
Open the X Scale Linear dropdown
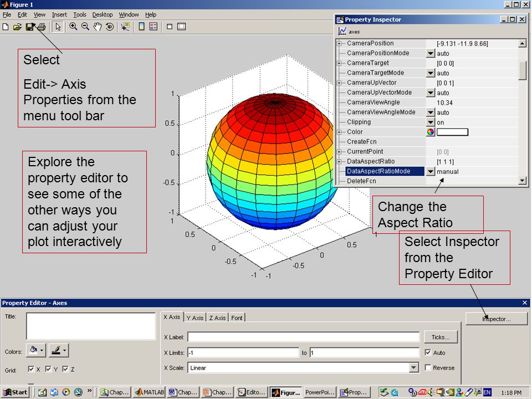413,368
